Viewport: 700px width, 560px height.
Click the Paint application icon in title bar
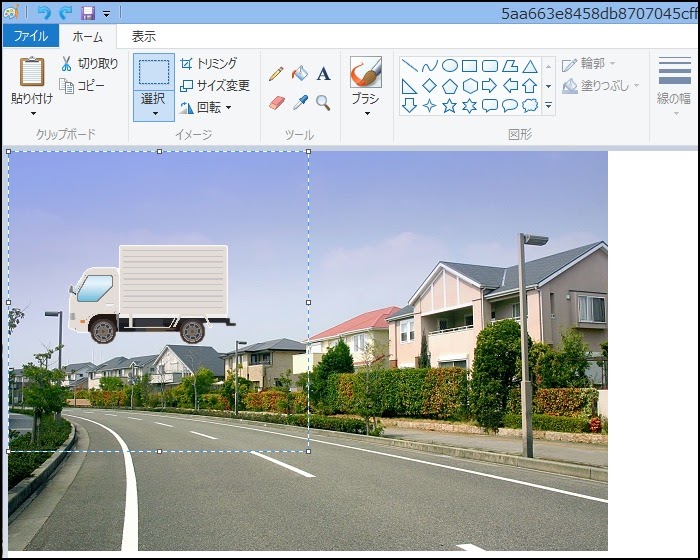coord(11,13)
